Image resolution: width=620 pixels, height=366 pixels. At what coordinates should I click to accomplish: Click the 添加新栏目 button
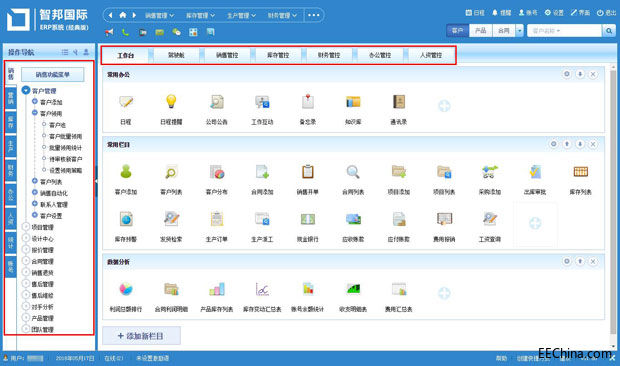coord(141,336)
